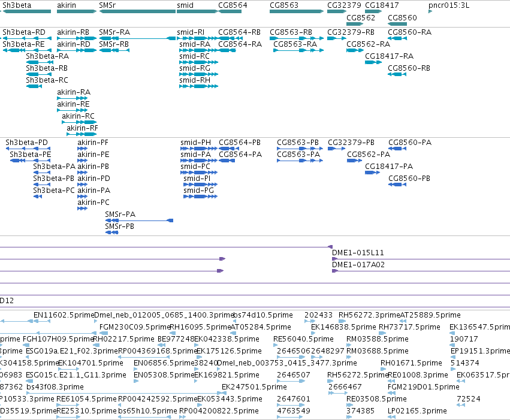Click the CG8564 gene label

[233, 5]
